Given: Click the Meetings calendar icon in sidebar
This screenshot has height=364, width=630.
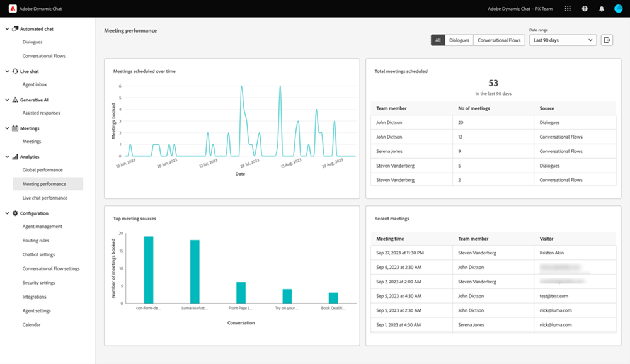Looking at the screenshot, I should point(15,128).
